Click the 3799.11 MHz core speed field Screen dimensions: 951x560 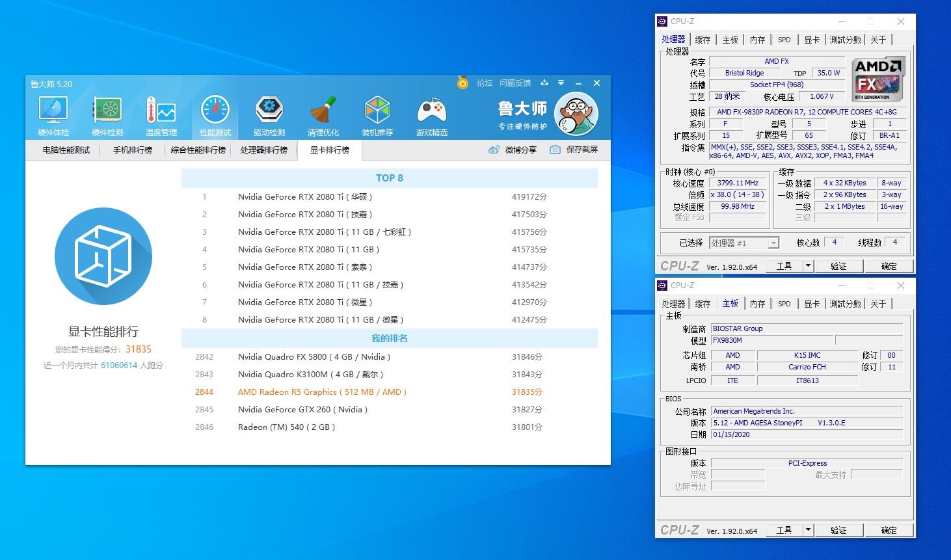click(738, 183)
